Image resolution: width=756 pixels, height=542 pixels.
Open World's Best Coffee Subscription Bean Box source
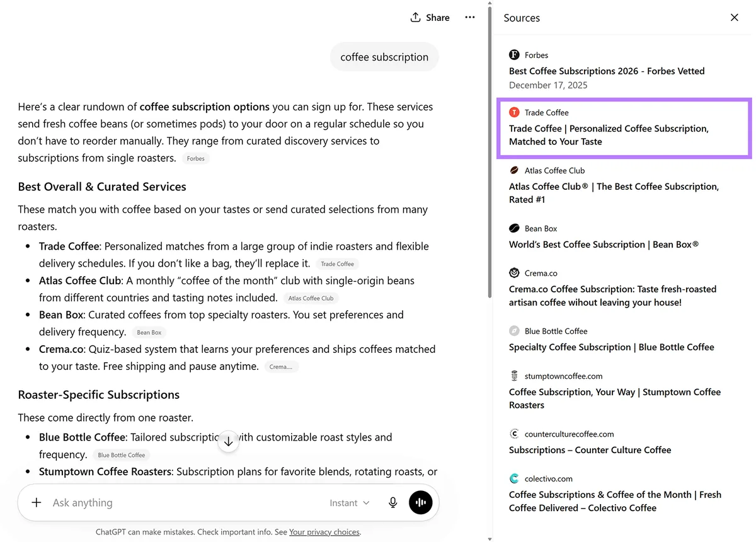604,245
